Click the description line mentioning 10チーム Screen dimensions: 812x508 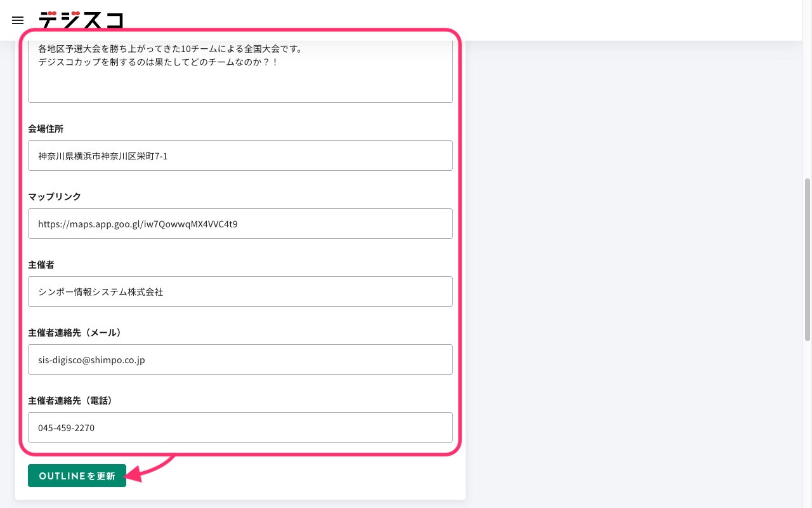(169, 49)
